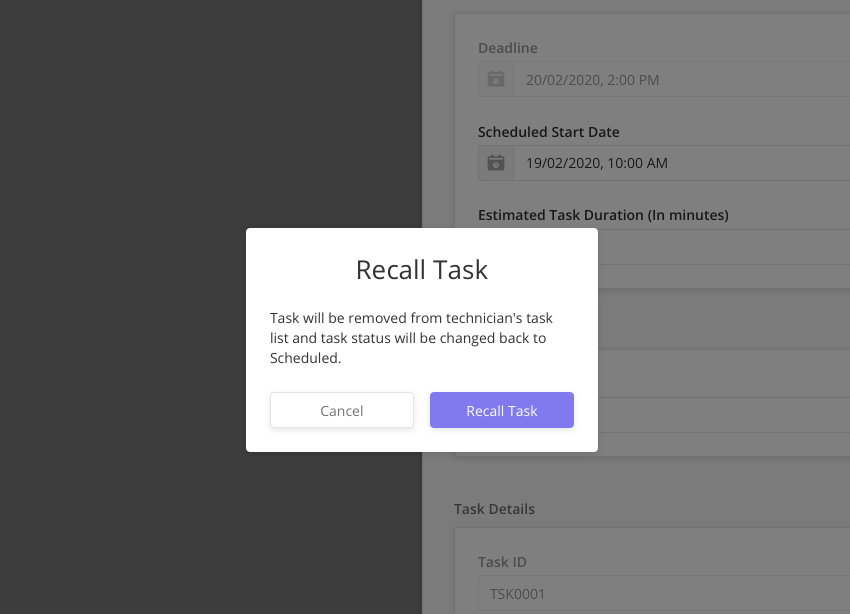Click the dark backdrop left of the dialog

[x=123, y=307]
